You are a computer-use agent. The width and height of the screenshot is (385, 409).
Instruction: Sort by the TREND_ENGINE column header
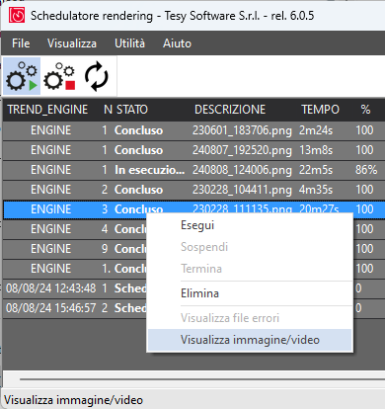click(48, 110)
